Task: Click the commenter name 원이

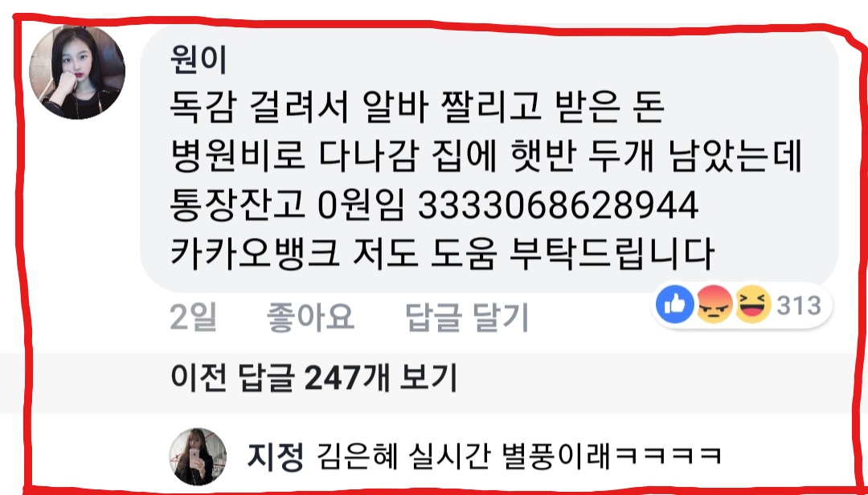Action: point(199,60)
